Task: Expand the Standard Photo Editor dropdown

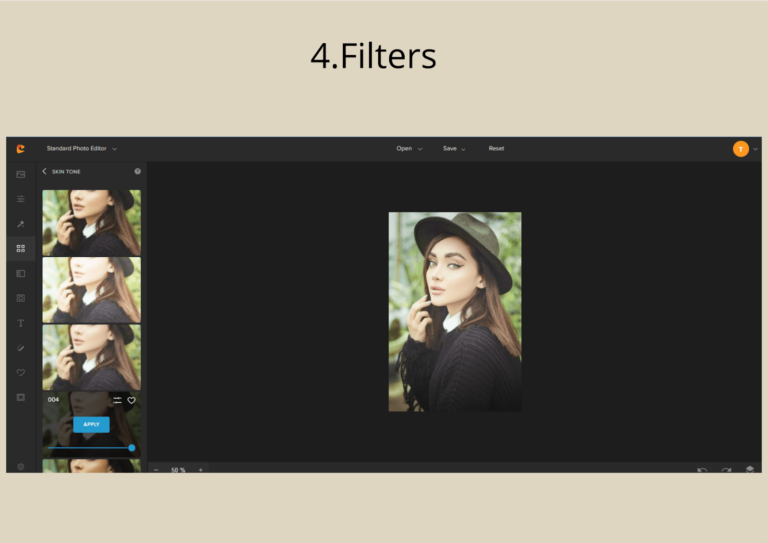Action: (81, 148)
